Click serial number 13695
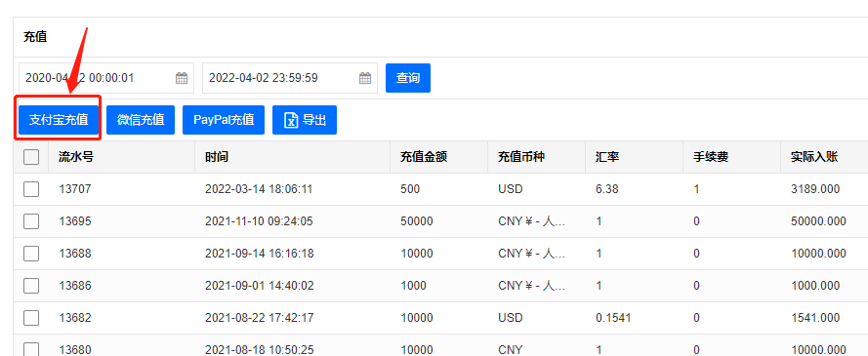The width and height of the screenshot is (868, 356). [x=75, y=221]
